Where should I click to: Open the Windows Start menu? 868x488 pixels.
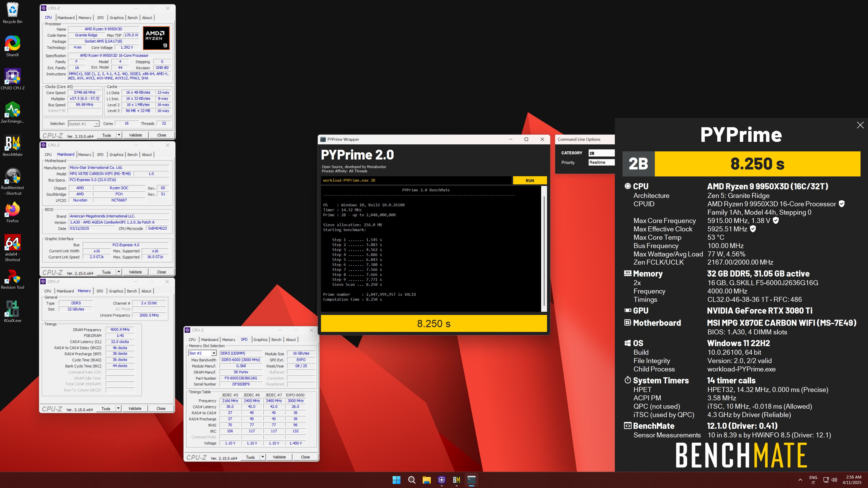coord(397,480)
